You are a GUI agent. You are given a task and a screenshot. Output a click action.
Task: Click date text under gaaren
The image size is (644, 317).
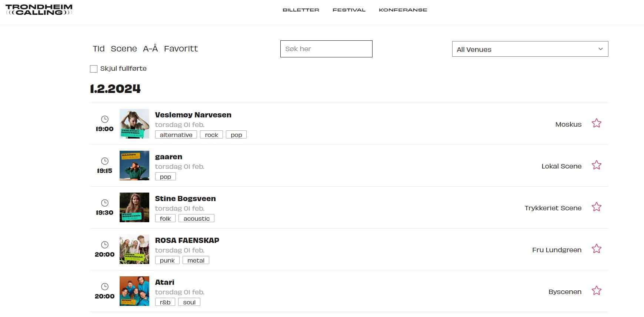pos(180,167)
